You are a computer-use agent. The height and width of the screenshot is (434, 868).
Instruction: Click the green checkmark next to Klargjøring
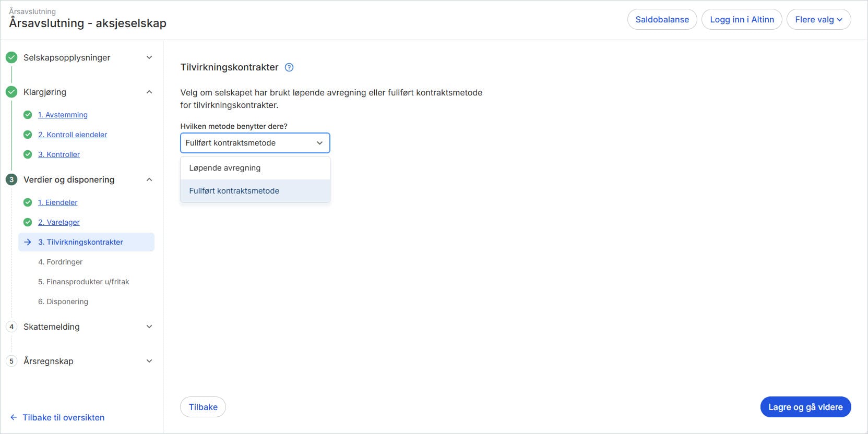tap(11, 92)
